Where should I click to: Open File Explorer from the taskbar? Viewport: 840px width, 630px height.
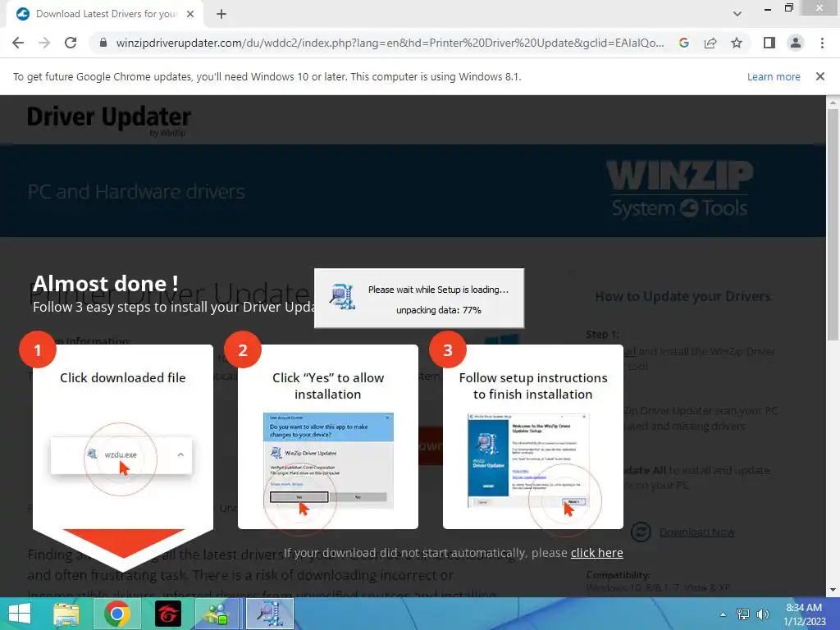[66, 614]
